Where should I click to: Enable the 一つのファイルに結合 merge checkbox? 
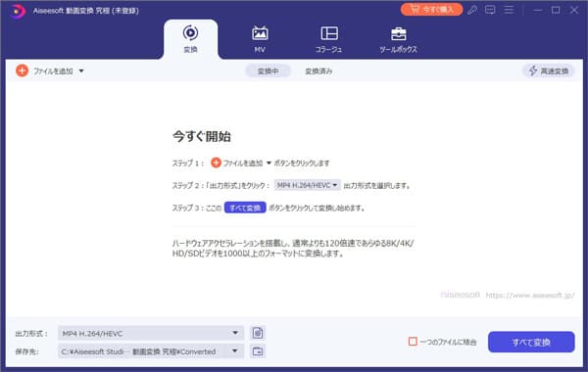coord(413,342)
